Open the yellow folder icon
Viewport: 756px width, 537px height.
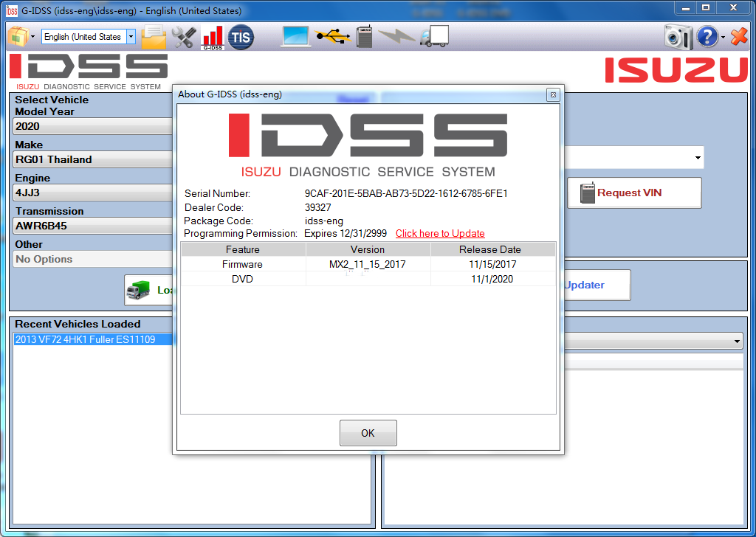154,37
